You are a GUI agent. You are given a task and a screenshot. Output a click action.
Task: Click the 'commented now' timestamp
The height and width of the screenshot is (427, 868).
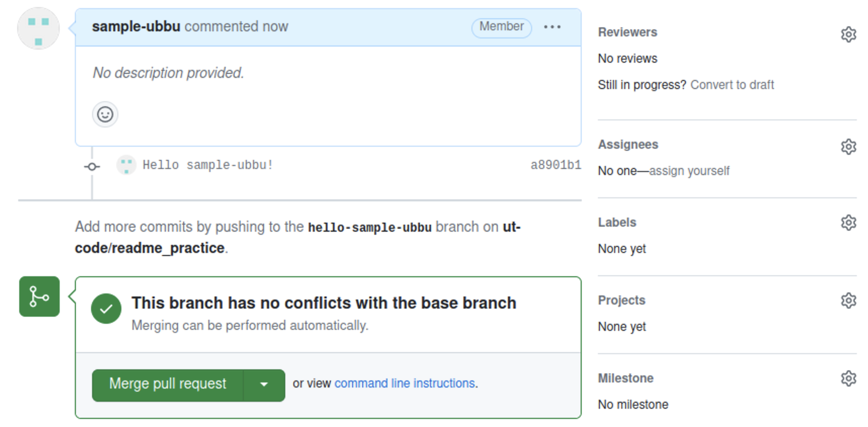(236, 26)
